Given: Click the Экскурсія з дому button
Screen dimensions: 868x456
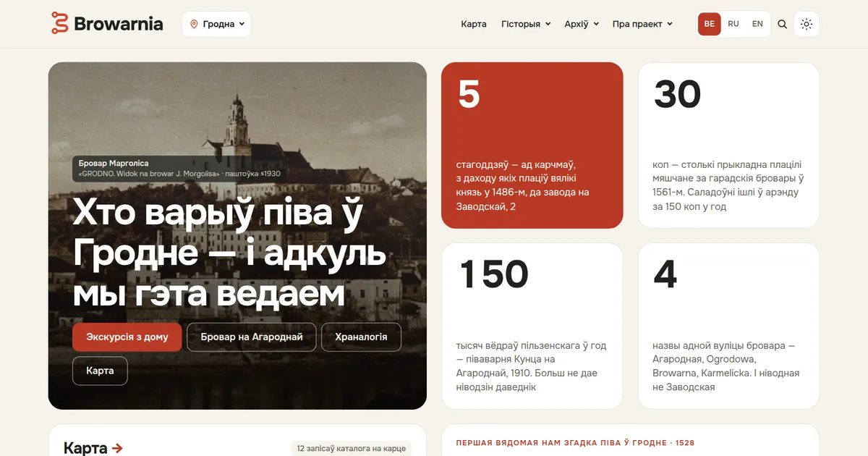Looking at the screenshot, I should point(127,337).
